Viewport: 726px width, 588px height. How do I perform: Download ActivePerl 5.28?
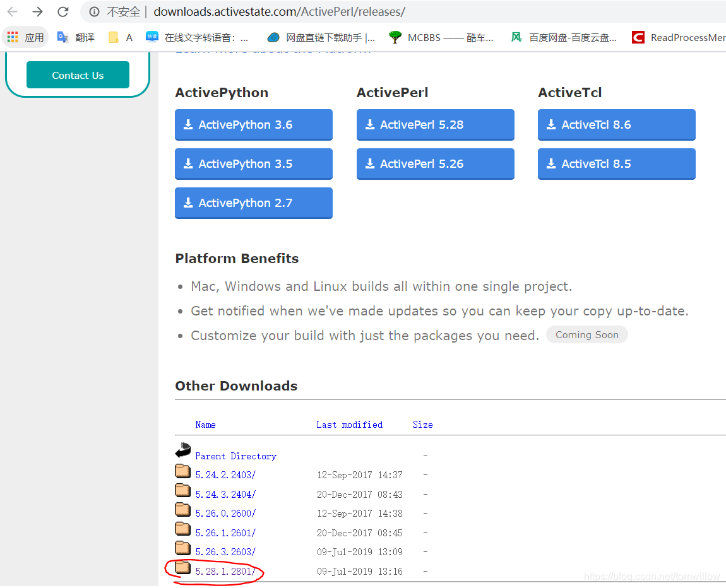tap(435, 124)
